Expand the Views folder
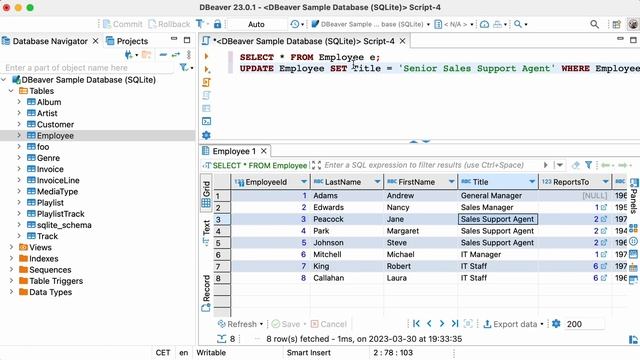 click(11, 247)
